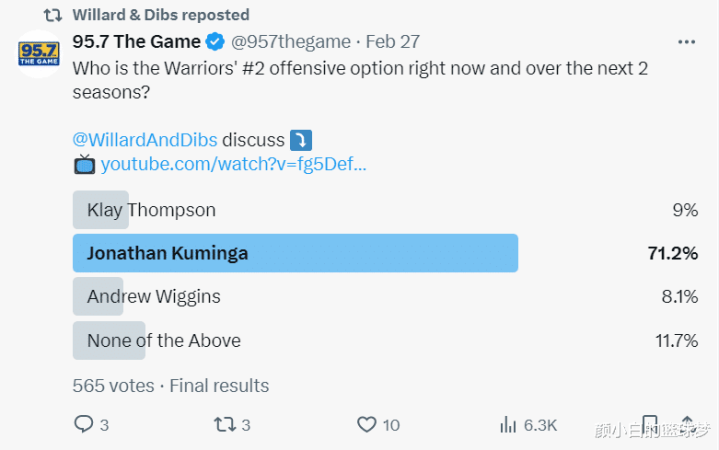
Task: Click the 95.7 The Game account name
Action: [x=137, y=42]
